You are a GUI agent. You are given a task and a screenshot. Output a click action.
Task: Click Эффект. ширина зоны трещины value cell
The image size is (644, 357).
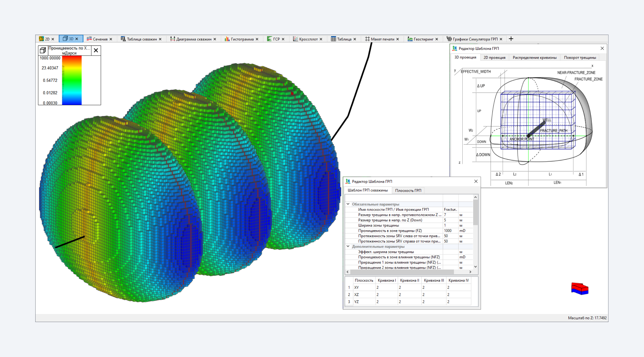pyautogui.click(x=450, y=252)
